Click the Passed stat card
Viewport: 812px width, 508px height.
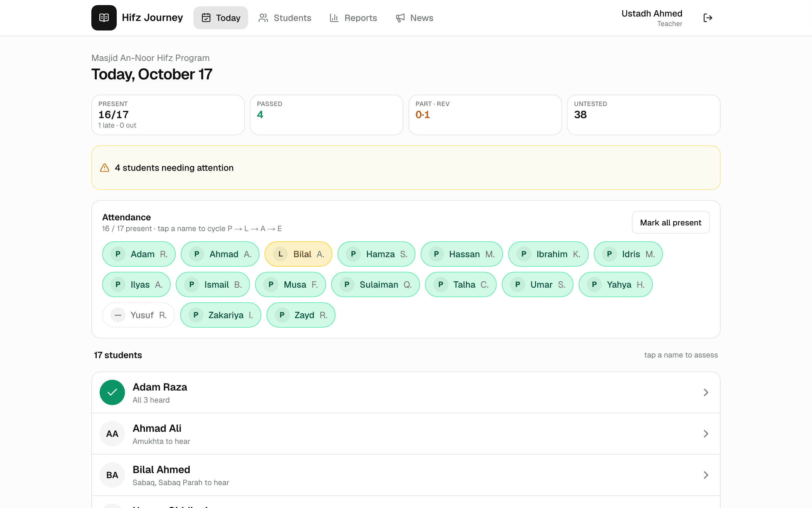[326, 115]
